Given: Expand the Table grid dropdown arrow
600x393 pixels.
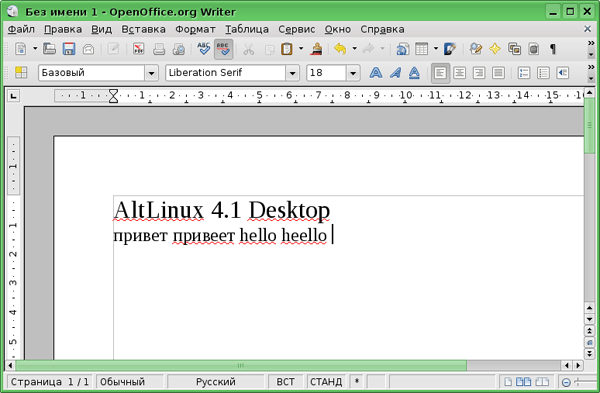Looking at the screenshot, I should point(436,49).
